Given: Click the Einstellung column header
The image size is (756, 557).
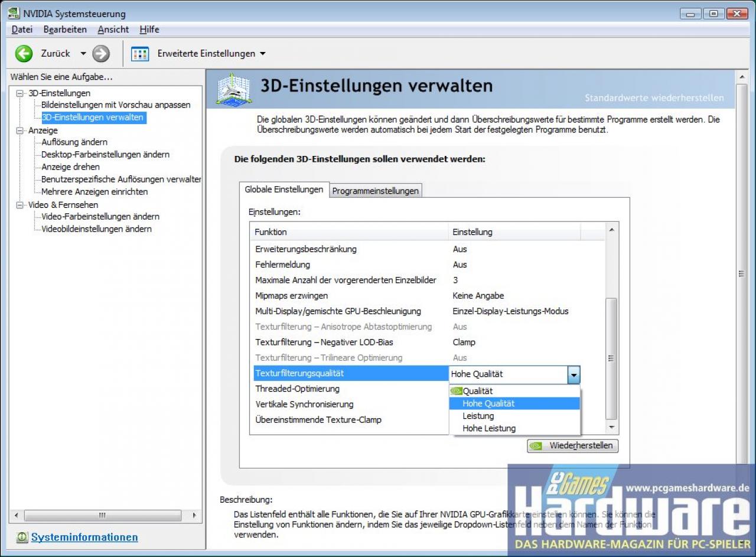Looking at the screenshot, I should click(x=514, y=232).
